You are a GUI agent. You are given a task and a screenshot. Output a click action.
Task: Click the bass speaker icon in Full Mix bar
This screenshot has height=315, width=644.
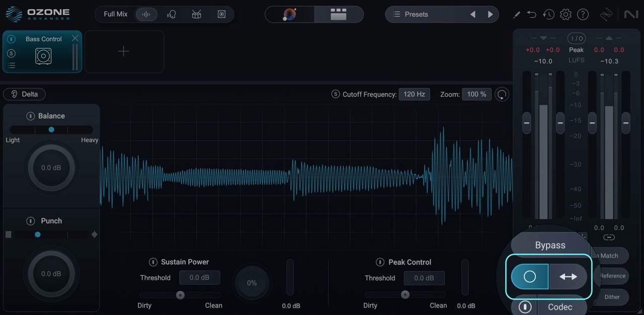coord(221,14)
